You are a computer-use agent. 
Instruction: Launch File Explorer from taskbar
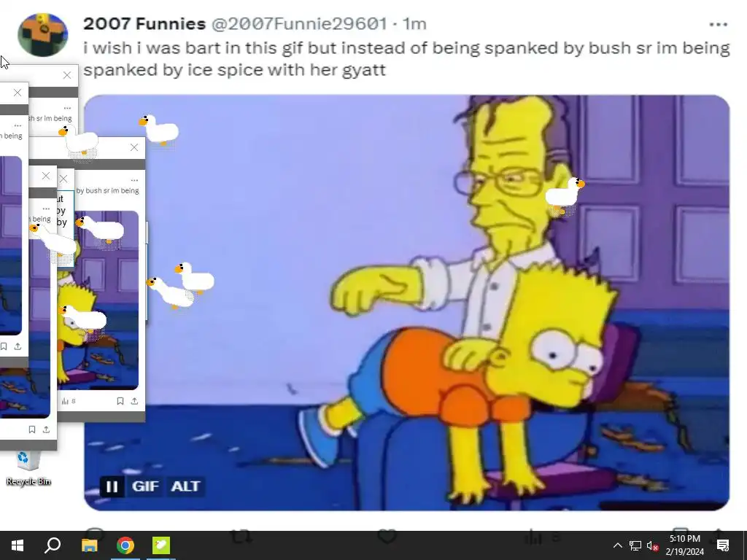(89, 545)
